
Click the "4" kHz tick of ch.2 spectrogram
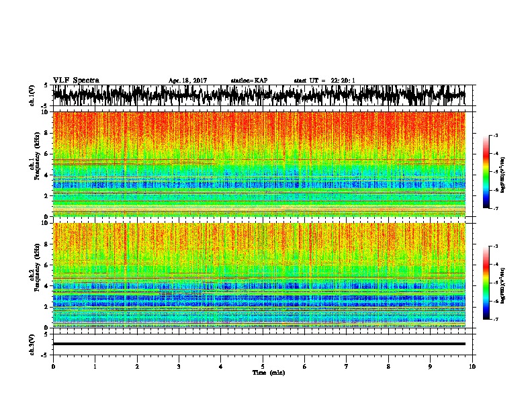46,286
